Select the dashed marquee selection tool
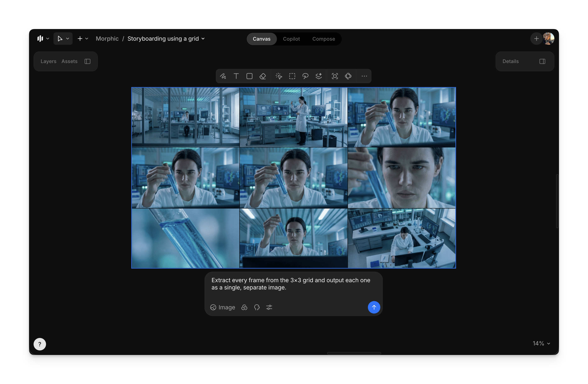The width and height of the screenshot is (588, 384). 292,76
